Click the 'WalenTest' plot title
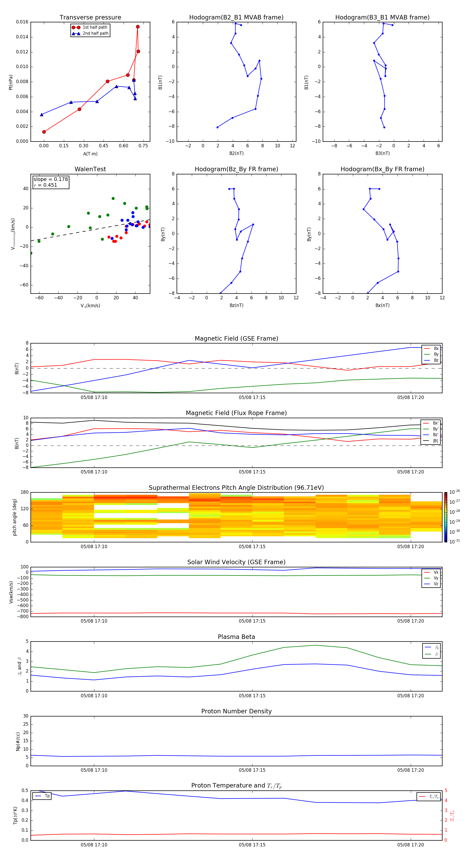Image resolution: width=473 pixels, height=868 pixels. [90, 169]
